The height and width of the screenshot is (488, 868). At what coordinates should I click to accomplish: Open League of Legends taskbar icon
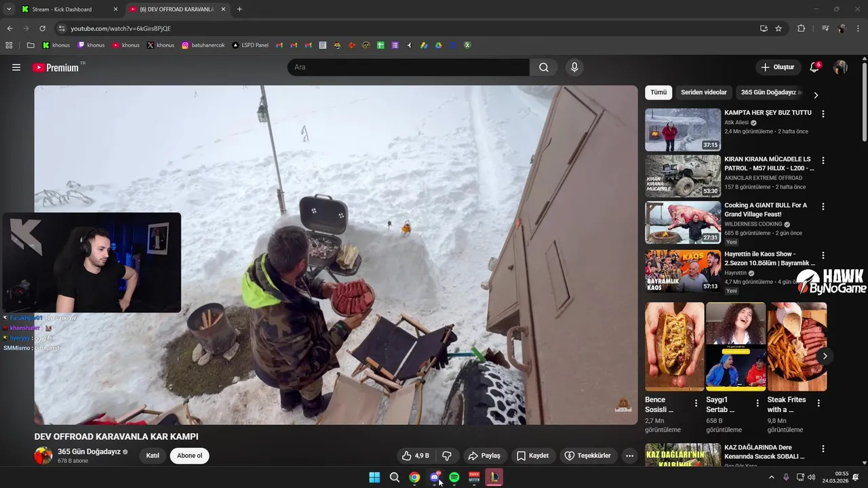[x=494, y=477]
